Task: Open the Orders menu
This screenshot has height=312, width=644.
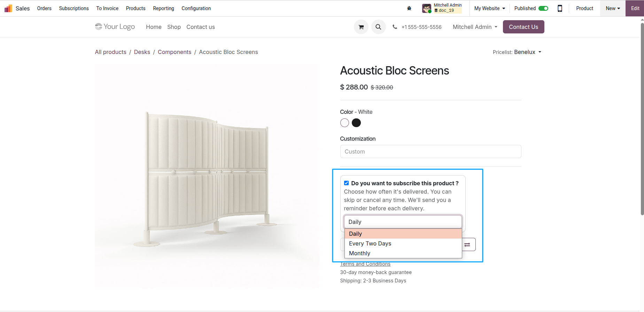Action: click(x=44, y=8)
